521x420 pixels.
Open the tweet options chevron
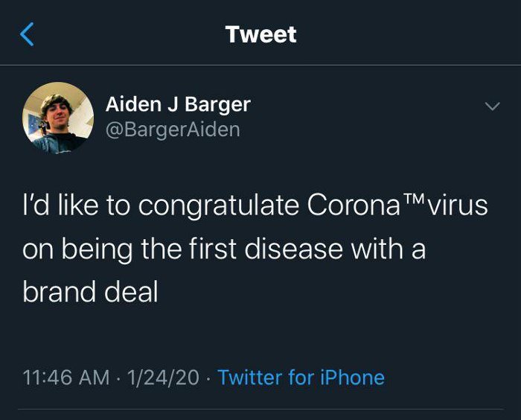click(x=491, y=107)
